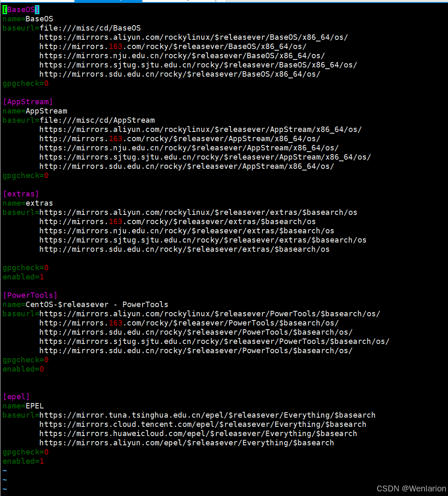Select tuna.tsinghua.edu.cn epel baseurl line

189,415
